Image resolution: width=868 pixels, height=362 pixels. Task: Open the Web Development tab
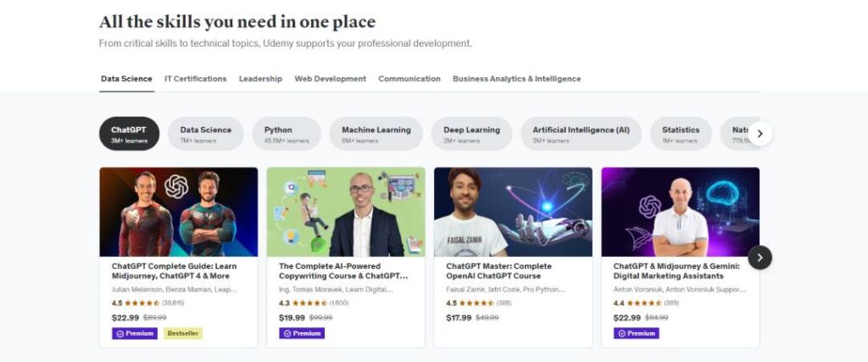pyautogui.click(x=330, y=79)
